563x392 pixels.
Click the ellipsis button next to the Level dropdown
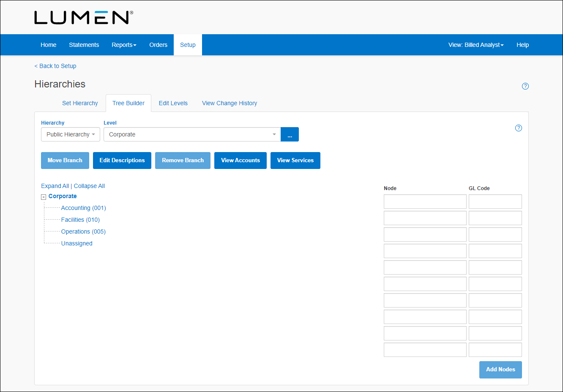(x=290, y=134)
